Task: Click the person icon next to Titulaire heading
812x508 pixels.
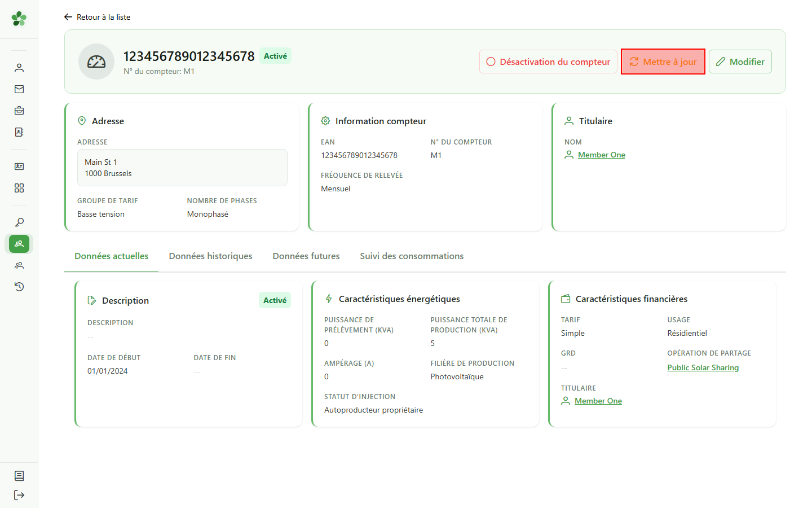Action: [569, 121]
